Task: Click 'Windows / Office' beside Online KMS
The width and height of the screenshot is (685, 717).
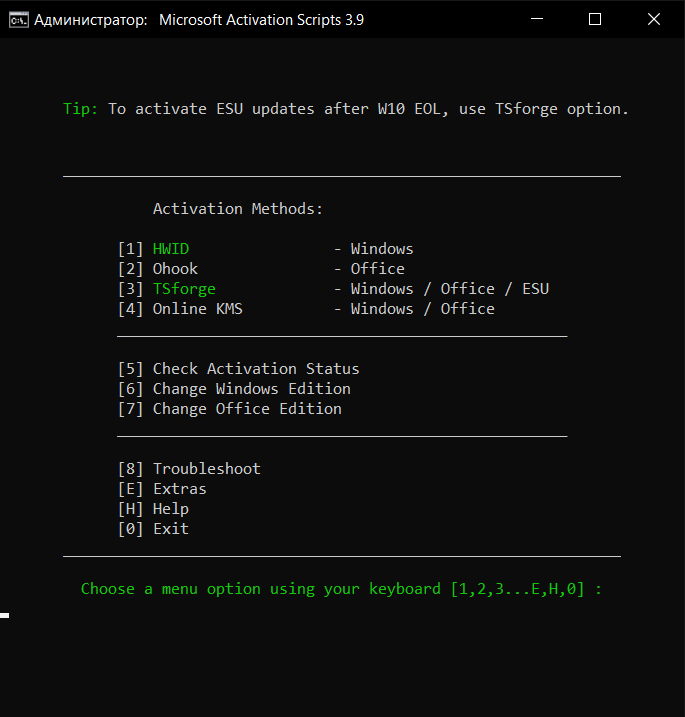Action: pyautogui.click(x=423, y=309)
